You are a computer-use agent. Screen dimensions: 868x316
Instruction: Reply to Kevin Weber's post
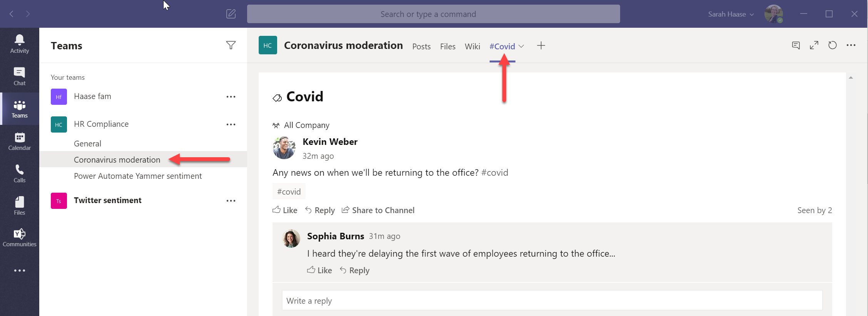[320, 210]
